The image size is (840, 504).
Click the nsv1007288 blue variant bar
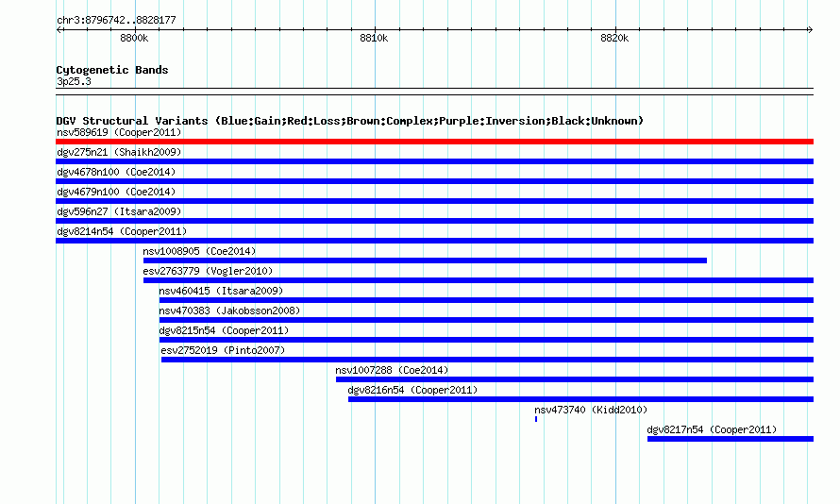pyautogui.click(x=575, y=379)
